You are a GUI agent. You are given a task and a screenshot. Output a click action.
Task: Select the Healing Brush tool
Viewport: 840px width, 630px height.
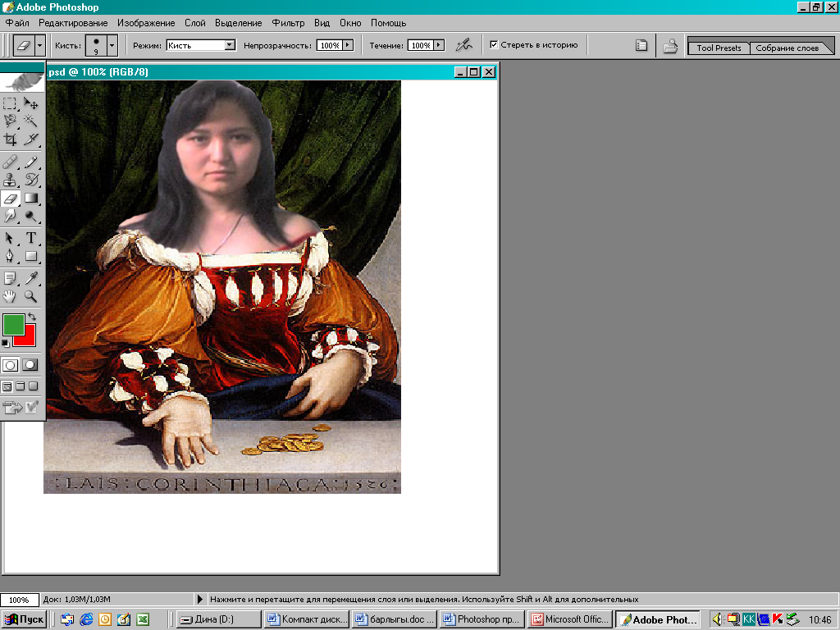click(10, 162)
